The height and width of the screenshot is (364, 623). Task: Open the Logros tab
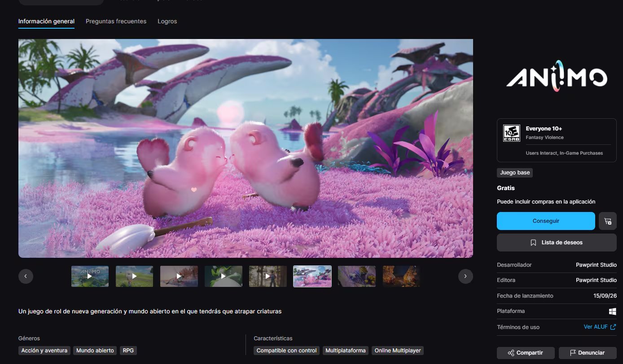tap(167, 21)
